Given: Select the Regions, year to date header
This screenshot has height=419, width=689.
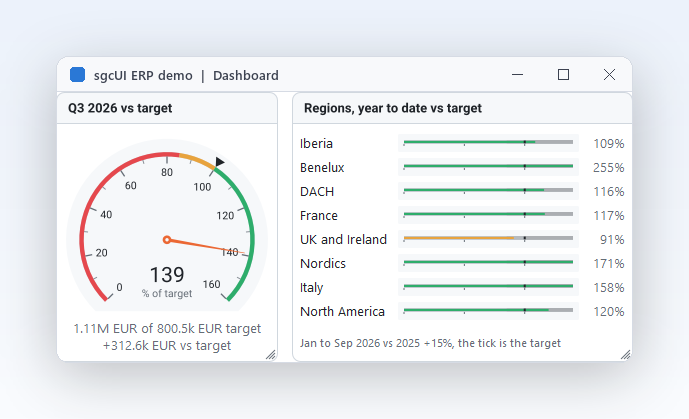Looking at the screenshot, I should pos(462,108).
